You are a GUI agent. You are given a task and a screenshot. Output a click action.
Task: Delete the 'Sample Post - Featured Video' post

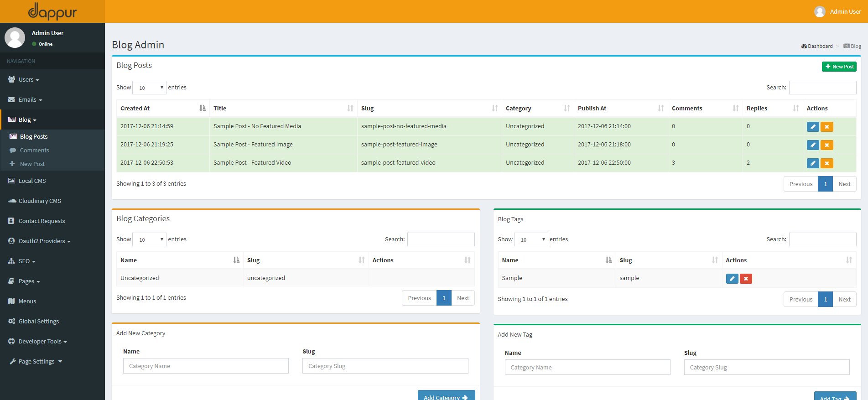tap(826, 163)
